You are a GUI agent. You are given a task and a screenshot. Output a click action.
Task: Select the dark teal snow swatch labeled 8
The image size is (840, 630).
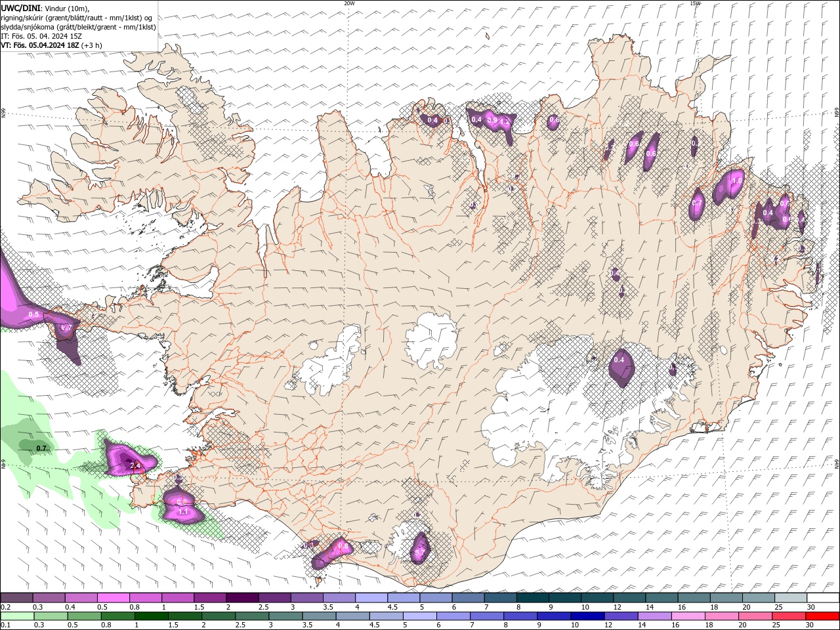click(532, 598)
